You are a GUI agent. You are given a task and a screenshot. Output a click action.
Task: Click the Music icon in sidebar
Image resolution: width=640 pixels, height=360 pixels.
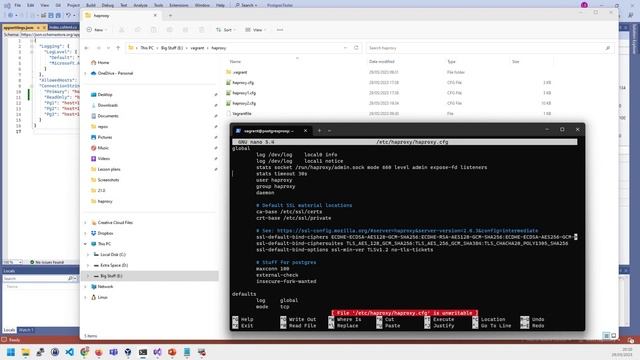[93, 148]
